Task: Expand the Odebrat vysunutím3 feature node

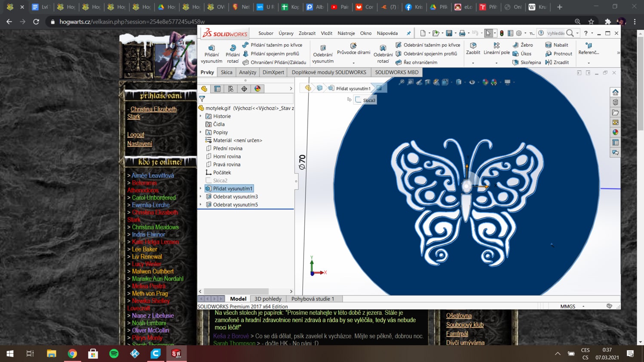Action: (200, 197)
